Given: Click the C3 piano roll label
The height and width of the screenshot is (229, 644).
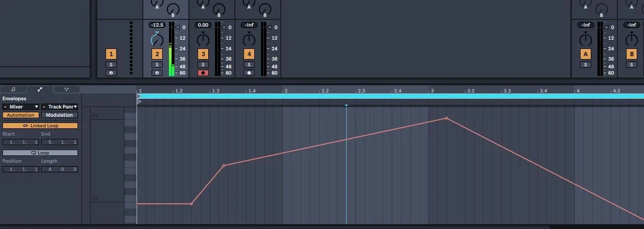Looking at the screenshot, I should (95, 198).
